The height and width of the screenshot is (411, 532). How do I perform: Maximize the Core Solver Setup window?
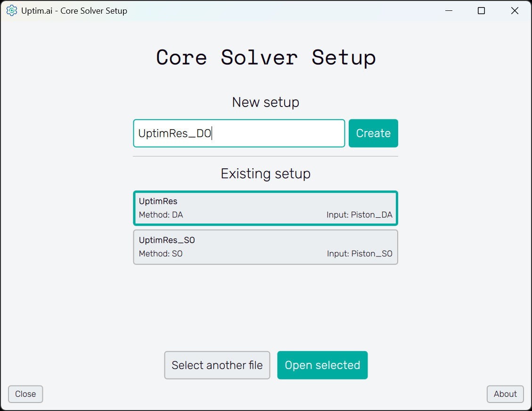click(481, 10)
